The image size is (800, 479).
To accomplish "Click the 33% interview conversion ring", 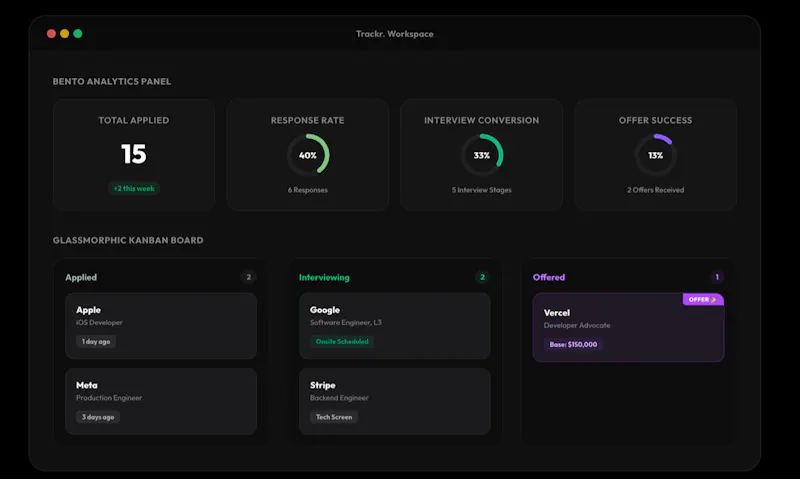I will (482, 155).
